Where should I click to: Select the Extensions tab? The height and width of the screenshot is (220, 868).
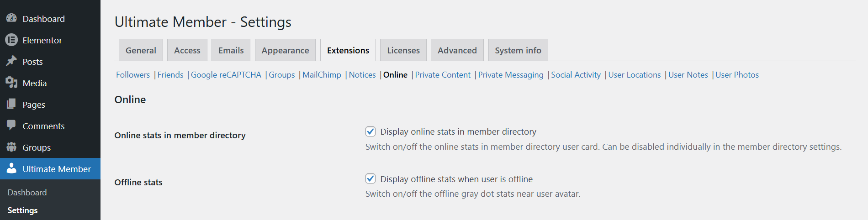348,50
